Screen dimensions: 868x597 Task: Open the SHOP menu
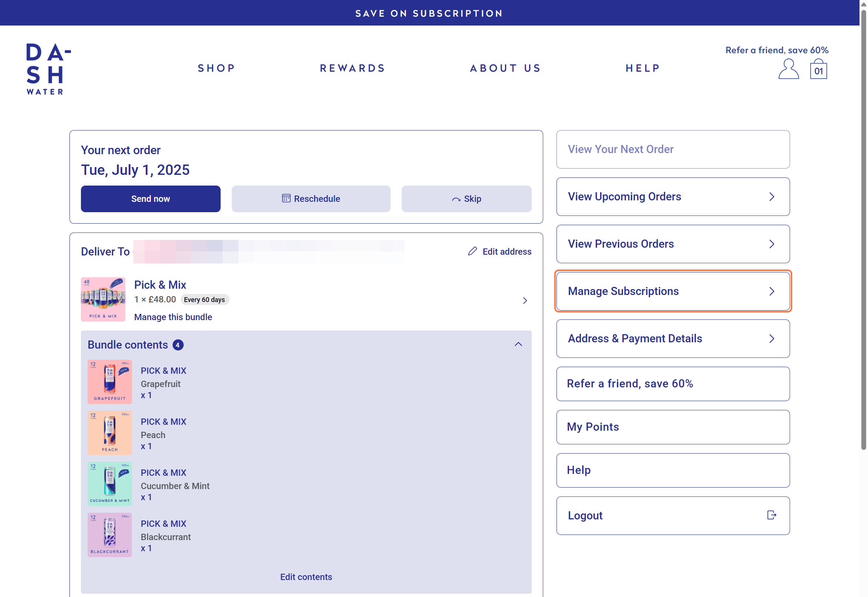click(x=217, y=68)
